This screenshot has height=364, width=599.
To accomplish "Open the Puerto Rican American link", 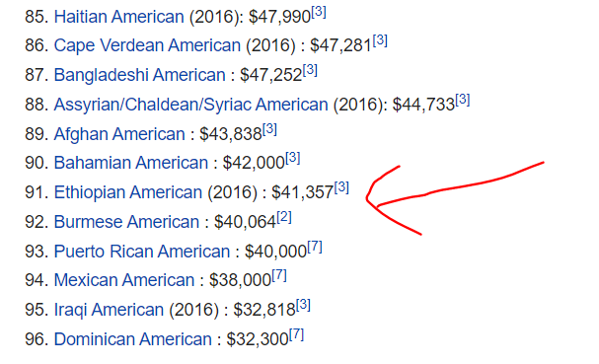I will point(142,252).
